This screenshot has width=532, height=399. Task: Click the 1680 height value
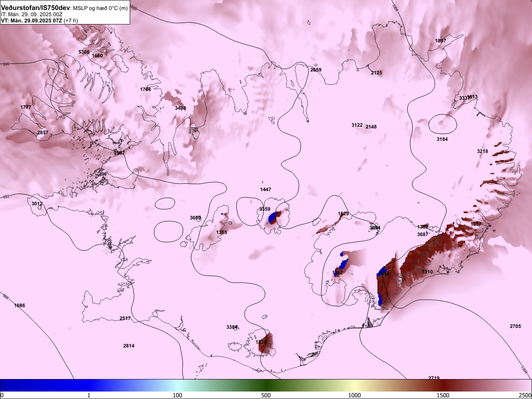point(97,56)
